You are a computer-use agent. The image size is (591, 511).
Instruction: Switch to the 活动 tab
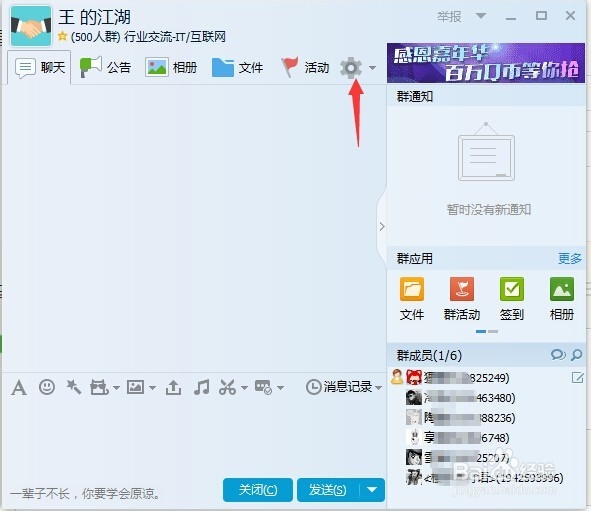point(305,67)
